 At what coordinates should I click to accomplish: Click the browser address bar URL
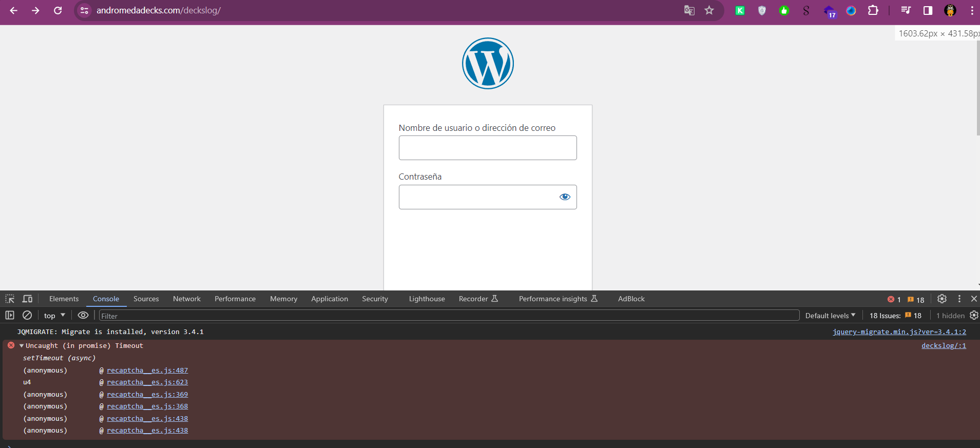pos(159,10)
